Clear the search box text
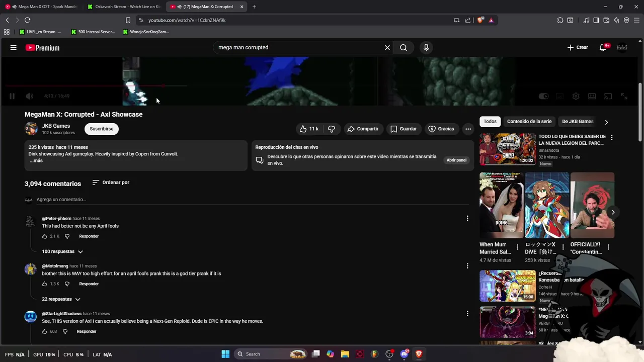 click(x=387, y=47)
